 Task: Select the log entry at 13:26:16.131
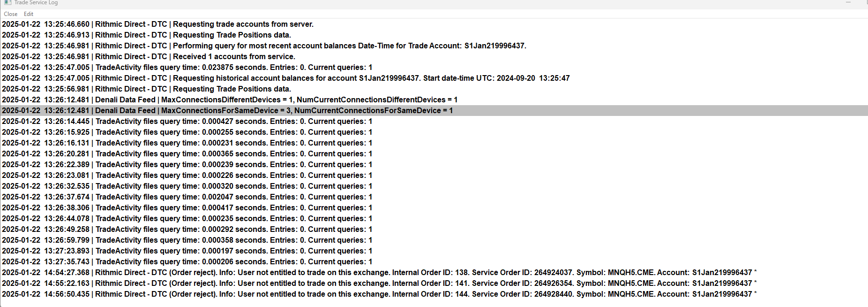coord(434,143)
